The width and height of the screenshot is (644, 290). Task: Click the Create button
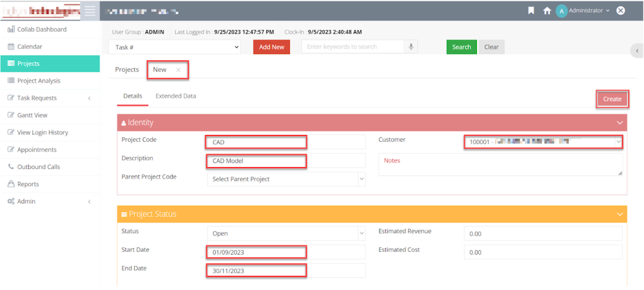(612, 99)
